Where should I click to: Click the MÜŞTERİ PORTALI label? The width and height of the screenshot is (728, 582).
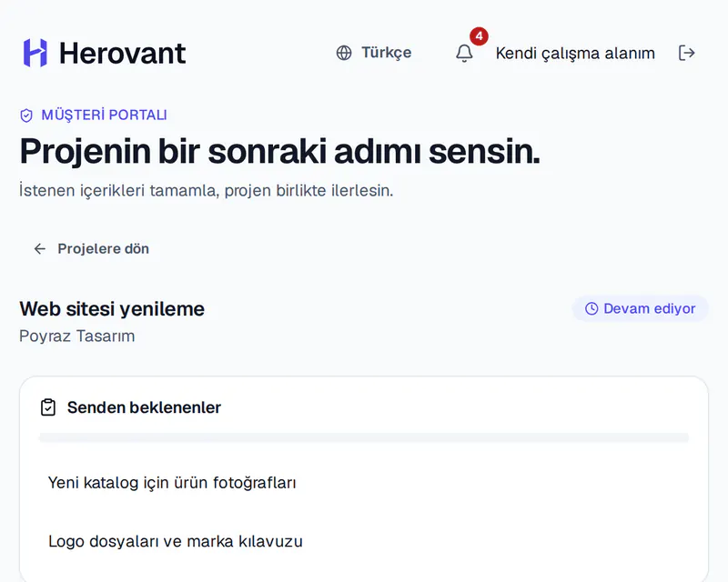point(104,115)
